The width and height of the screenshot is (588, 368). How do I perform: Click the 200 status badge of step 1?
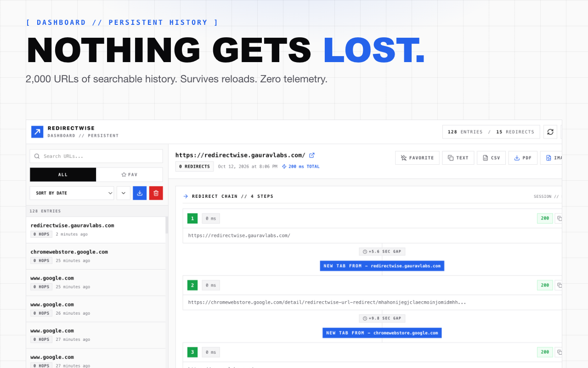[x=545, y=218]
